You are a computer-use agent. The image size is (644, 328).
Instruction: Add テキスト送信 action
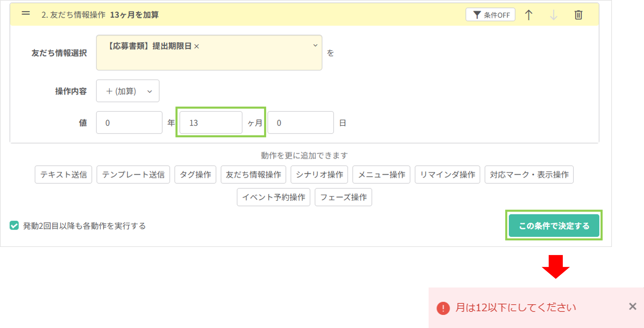pyautogui.click(x=63, y=174)
